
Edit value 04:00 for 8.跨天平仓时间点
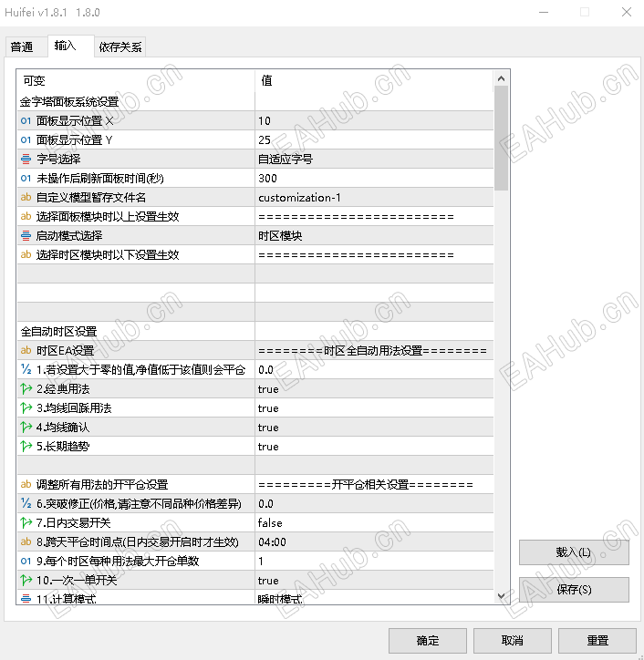click(374, 542)
